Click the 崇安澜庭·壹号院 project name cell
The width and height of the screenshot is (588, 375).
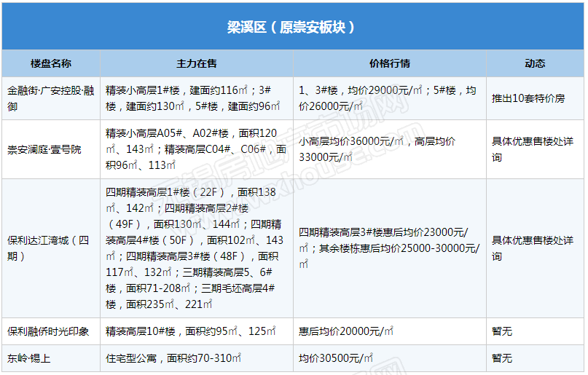coord(51,149)
